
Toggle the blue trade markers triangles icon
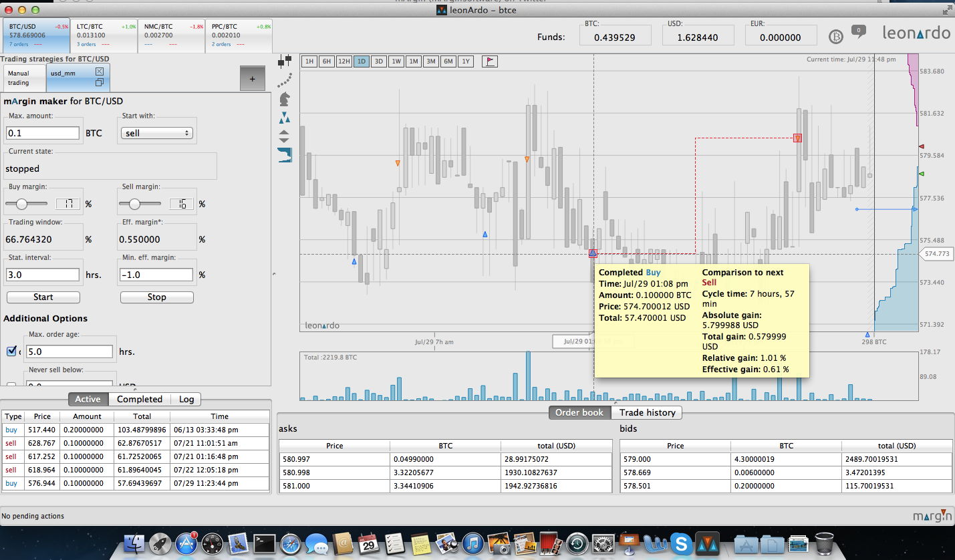[x=285, y=118]
